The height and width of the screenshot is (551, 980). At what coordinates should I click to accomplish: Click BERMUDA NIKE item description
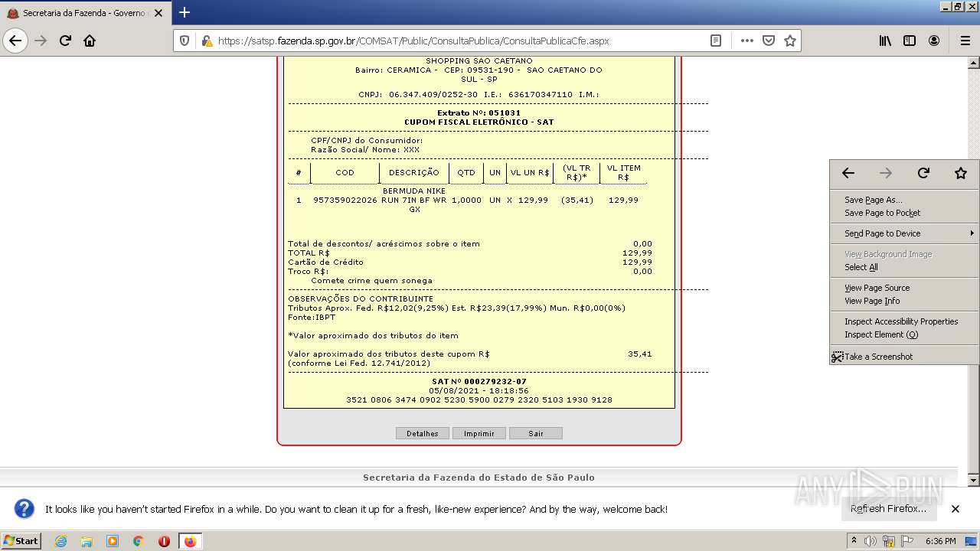click(414, 200)
